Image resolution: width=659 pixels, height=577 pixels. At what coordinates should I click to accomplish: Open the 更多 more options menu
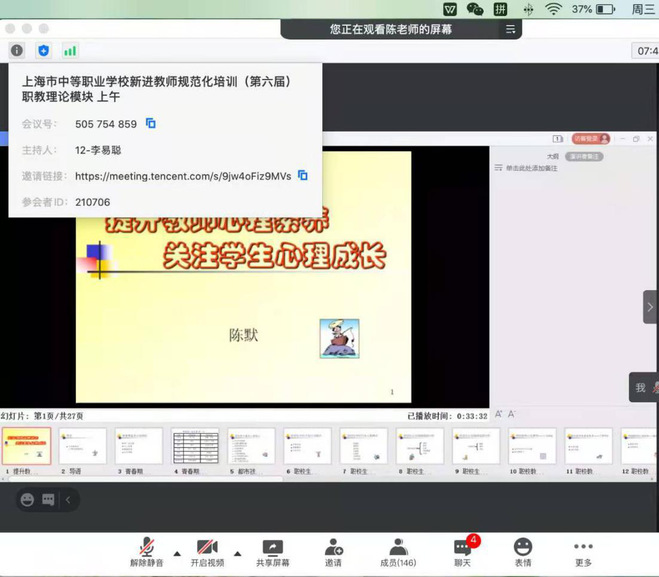coord(583,552)
